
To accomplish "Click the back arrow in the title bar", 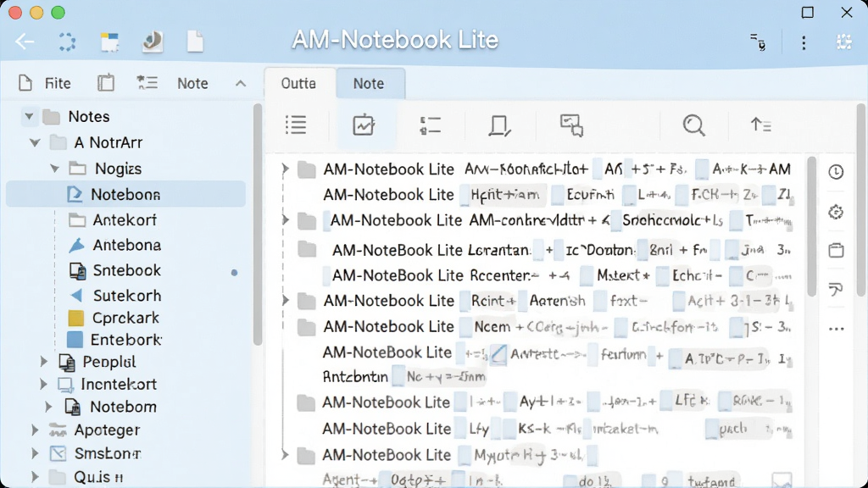I will point(25,42).
